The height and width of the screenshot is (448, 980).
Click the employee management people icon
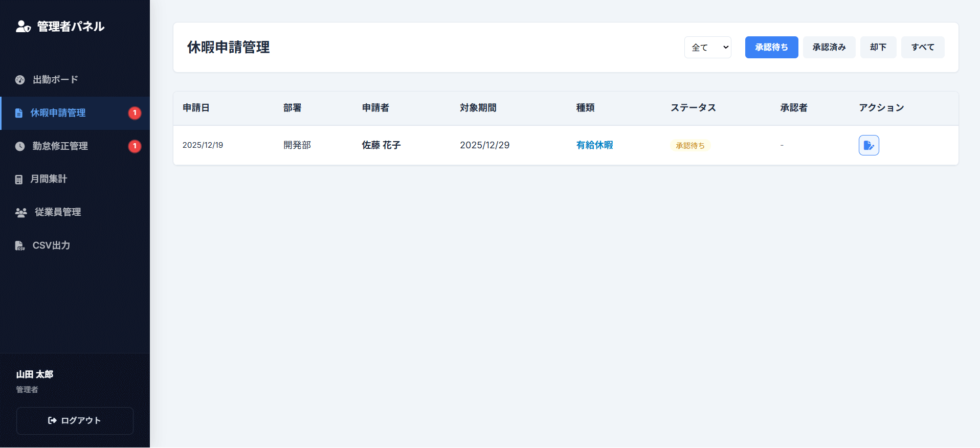21,212
